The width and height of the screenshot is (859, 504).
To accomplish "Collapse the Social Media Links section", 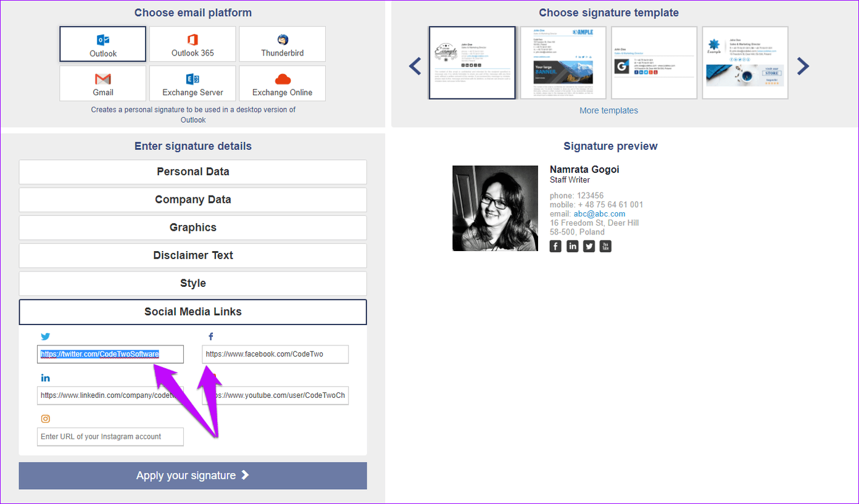I will click(193, 312).
